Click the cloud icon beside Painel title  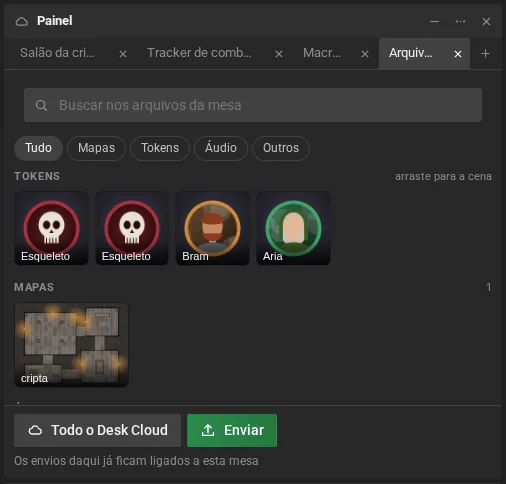click(x=22, y=22)
